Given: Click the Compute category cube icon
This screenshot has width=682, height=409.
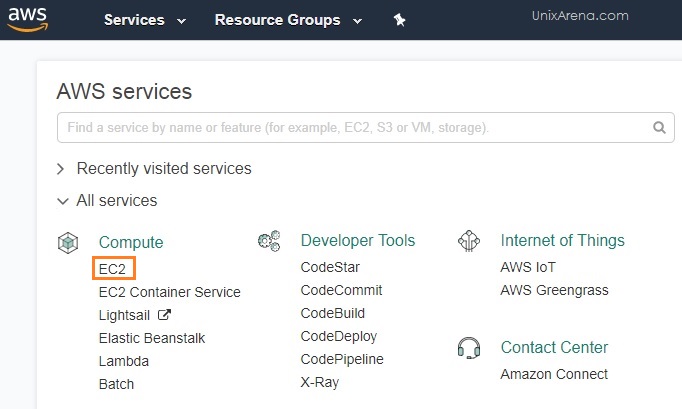Looking at the screenshot, I should pos(68,243).
